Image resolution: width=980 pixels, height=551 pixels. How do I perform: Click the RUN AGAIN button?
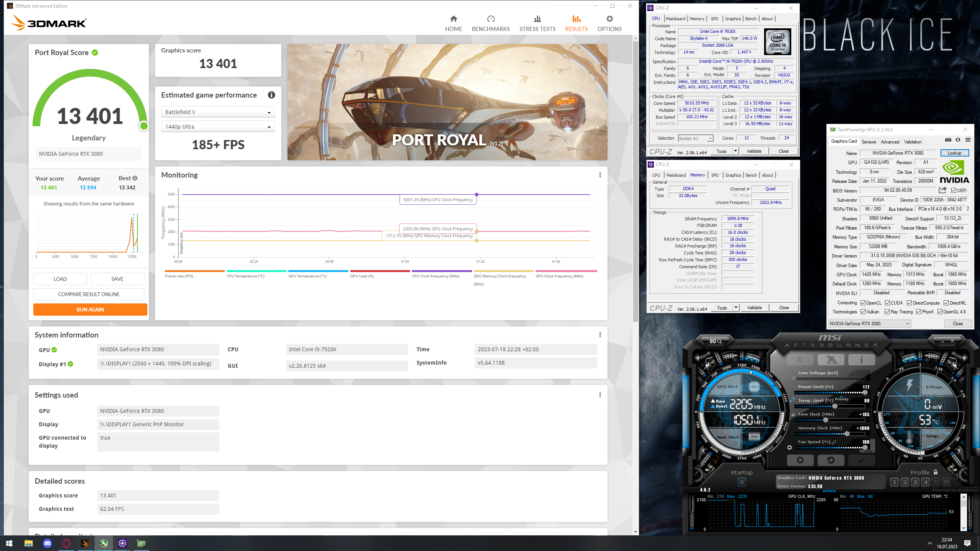90,310
